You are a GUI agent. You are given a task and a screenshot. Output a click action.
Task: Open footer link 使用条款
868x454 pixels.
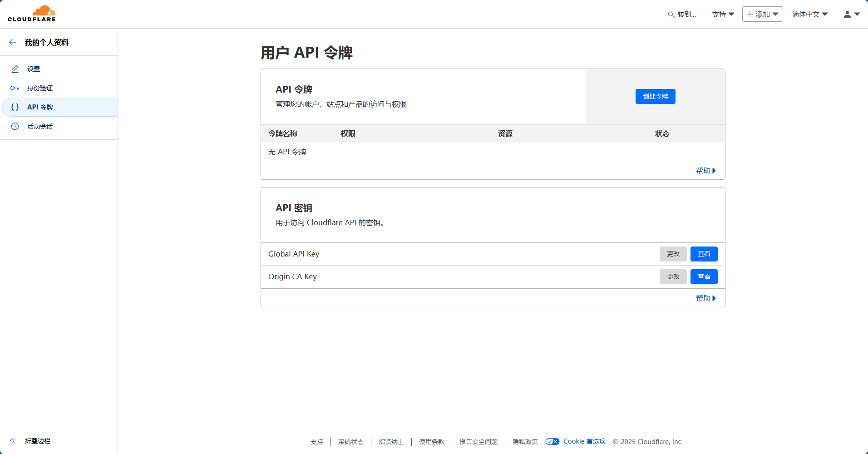pyautogui.click(x=432, y=442)
